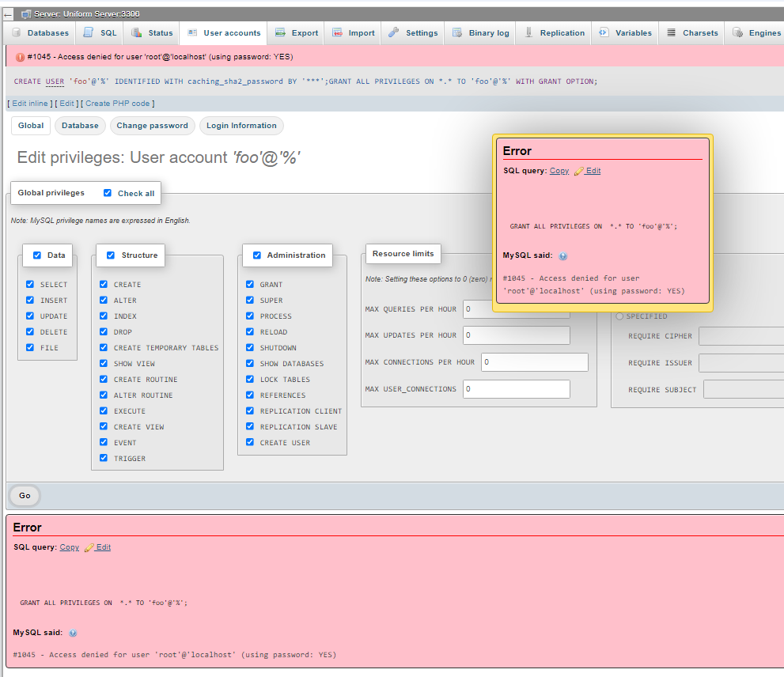Click the Variables tab icon
Image resolution: width=784 pixels, height=677 pixels.
tap(604, 32)
